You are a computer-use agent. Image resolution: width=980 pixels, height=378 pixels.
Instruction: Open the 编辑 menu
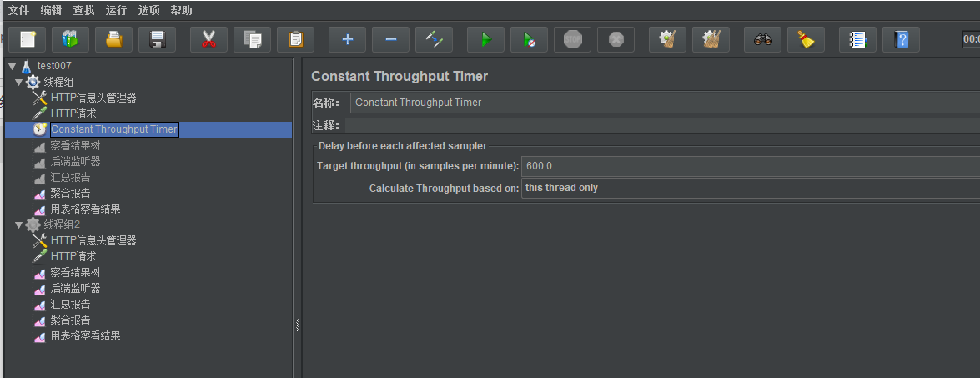[x=51, y=10]
